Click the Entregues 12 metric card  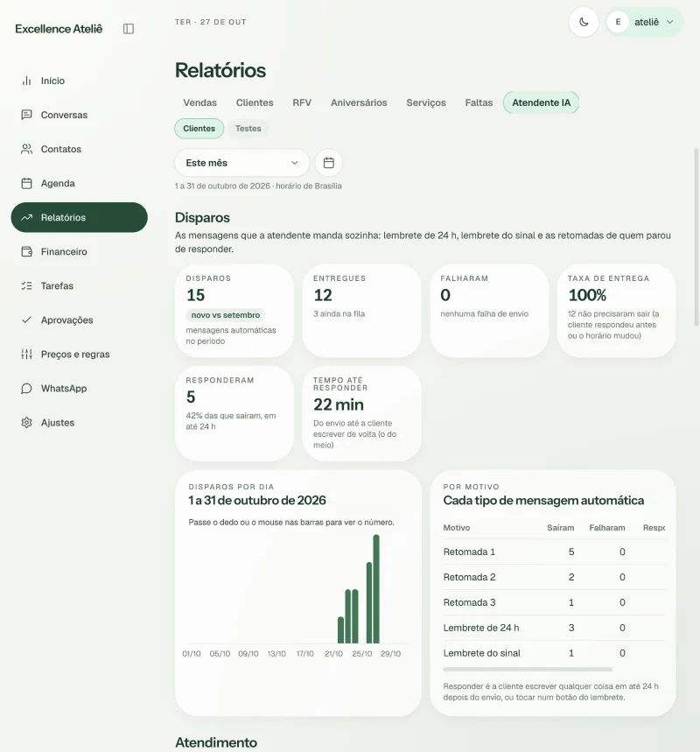[362, 311]
